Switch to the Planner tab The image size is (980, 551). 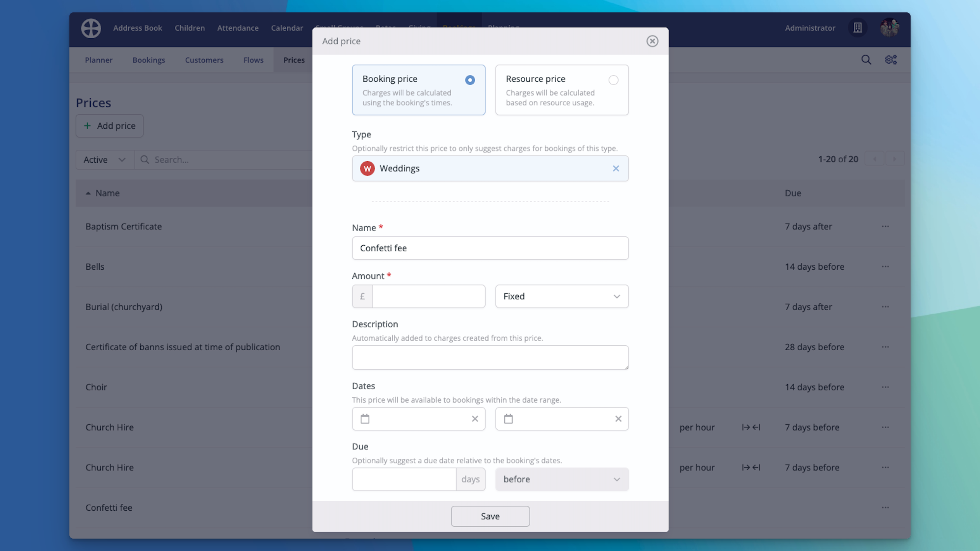(x=98, y=60)
